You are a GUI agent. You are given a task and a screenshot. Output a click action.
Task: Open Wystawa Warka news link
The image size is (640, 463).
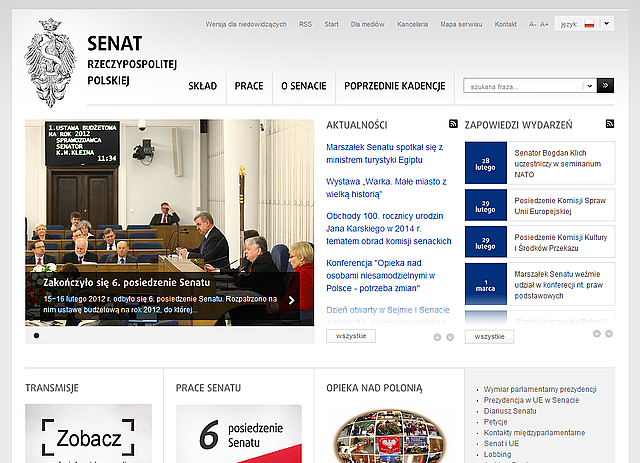[x=386, y=188]
